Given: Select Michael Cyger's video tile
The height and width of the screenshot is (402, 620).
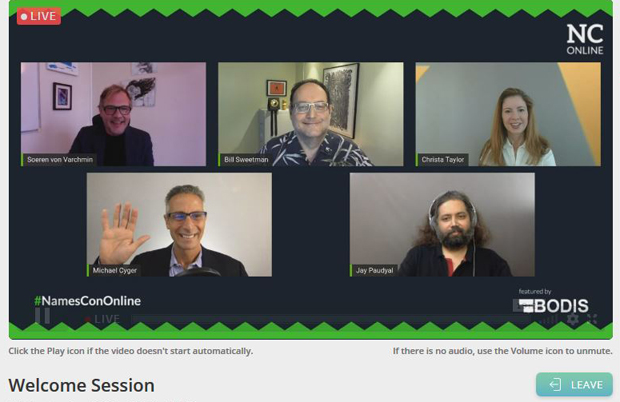Looking at the screenshot, I should tap(179, 225).
